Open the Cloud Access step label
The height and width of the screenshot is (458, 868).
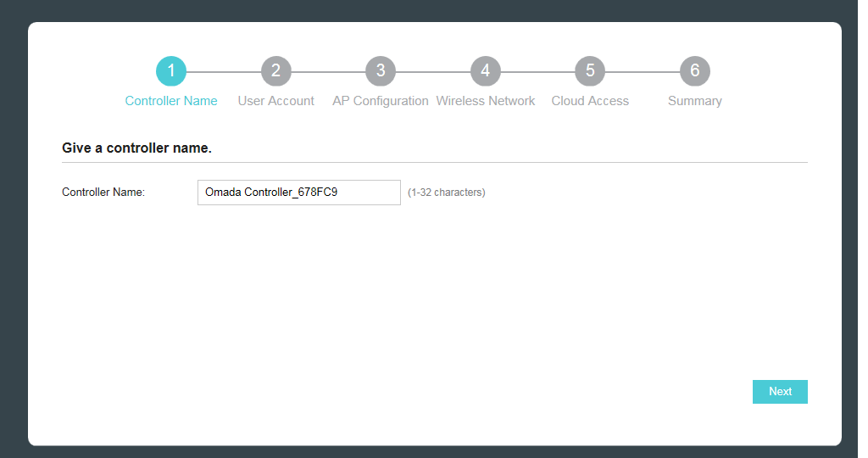[590, 101]
